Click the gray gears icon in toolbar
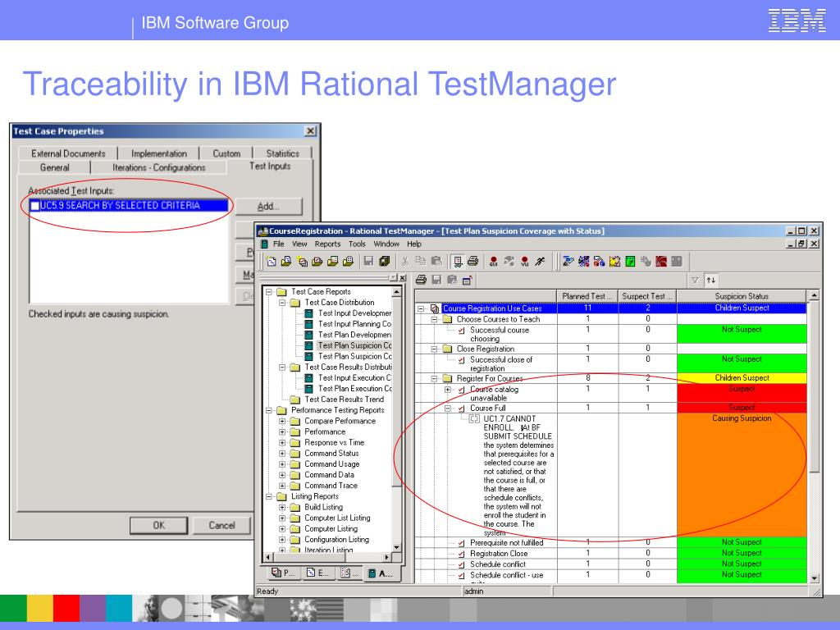This screenshot has height=630, width=840. pos(646,261)
